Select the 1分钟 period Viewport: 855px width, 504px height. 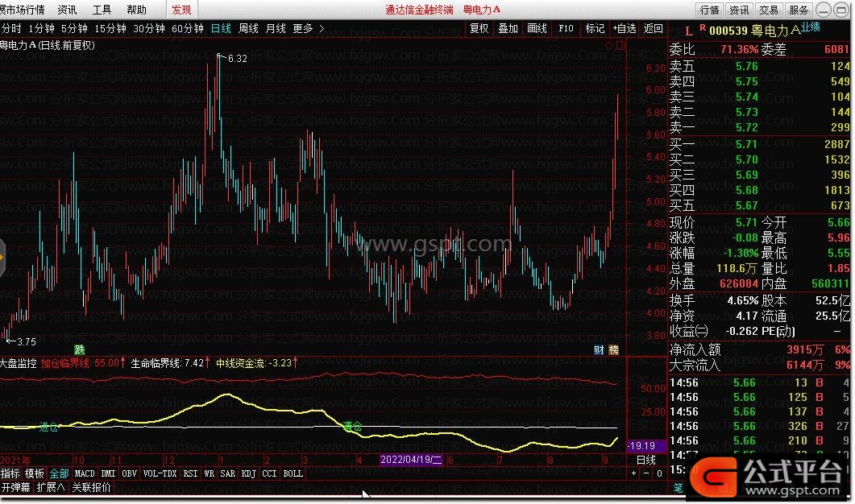click(x=41, y=28)
